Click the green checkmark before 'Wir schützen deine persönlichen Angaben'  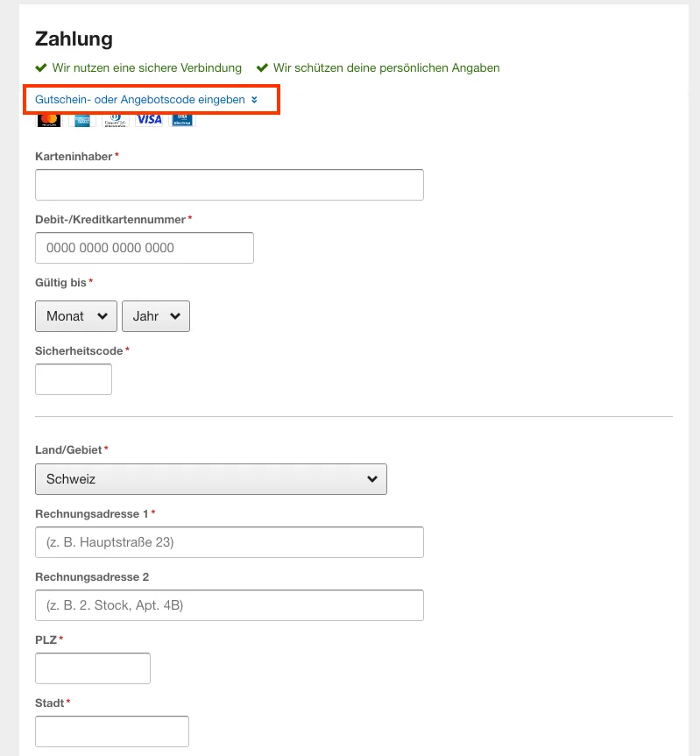point(262,67)
